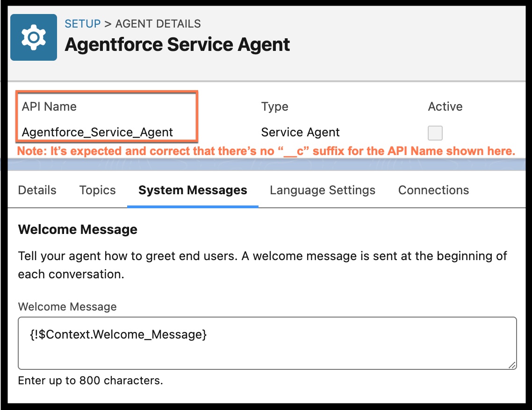The width and height of the screenshot is (532, 410).
Task: Click the Service Agent type value
Action: click(x=300, y=132)
